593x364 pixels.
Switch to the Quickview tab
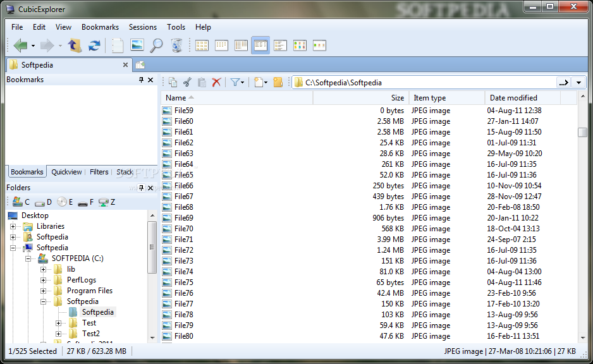(66, 172)
